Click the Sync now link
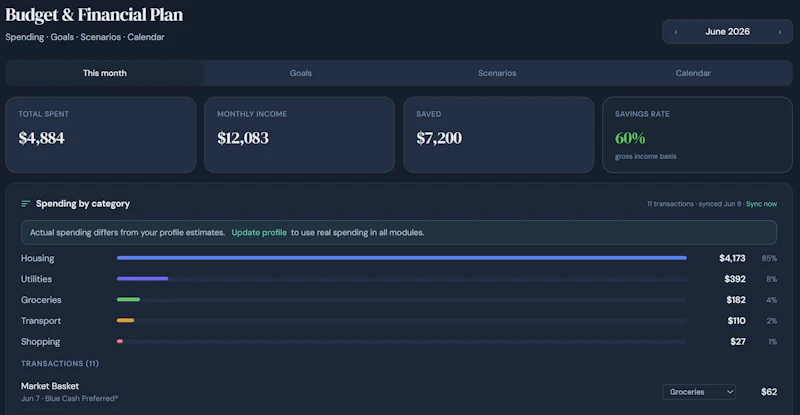The width and height of the screenshot is (800, 415). 761,204
